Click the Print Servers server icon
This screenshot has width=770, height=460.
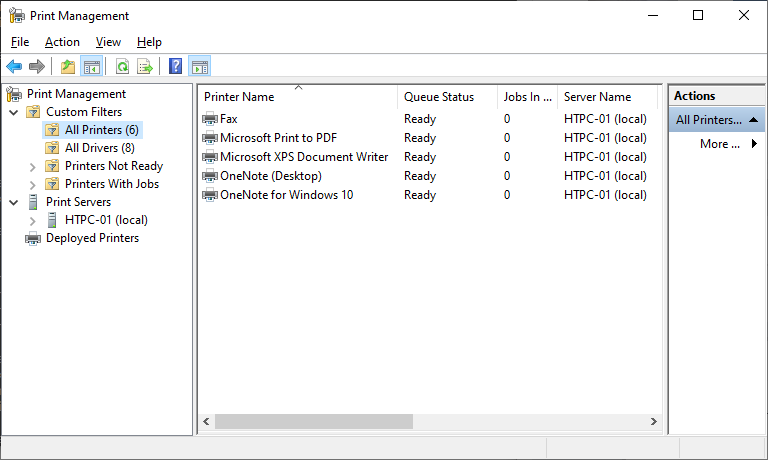click(x=33, y=202)
